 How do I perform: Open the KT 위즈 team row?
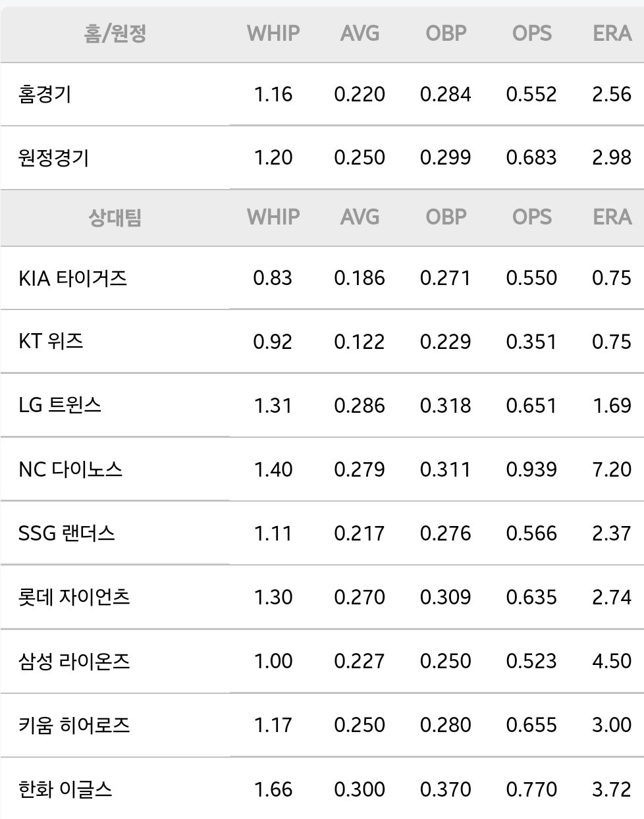pyautogui.click(x=322, y=342)
